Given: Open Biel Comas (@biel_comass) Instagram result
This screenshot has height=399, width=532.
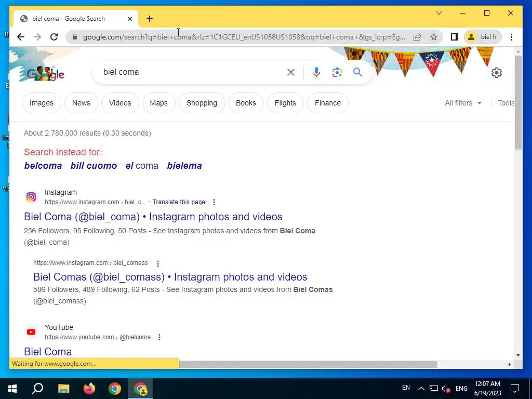Looking at the screenshot, I should 170,277.
